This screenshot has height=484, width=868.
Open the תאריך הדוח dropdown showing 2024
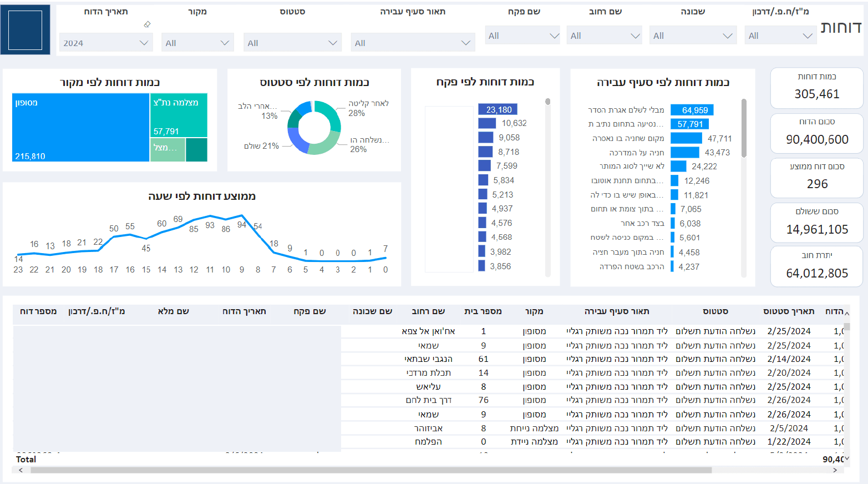click(105, 43)
